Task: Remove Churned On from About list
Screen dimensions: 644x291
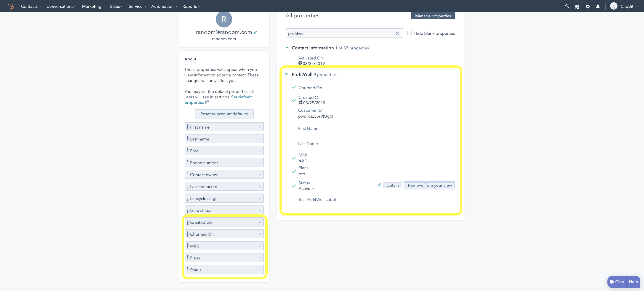Action: point(260,234)
